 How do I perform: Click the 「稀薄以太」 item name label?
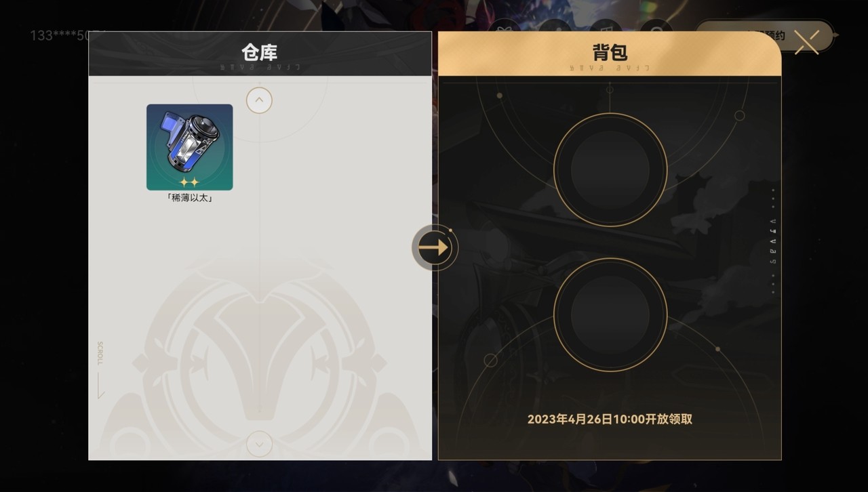190,198
